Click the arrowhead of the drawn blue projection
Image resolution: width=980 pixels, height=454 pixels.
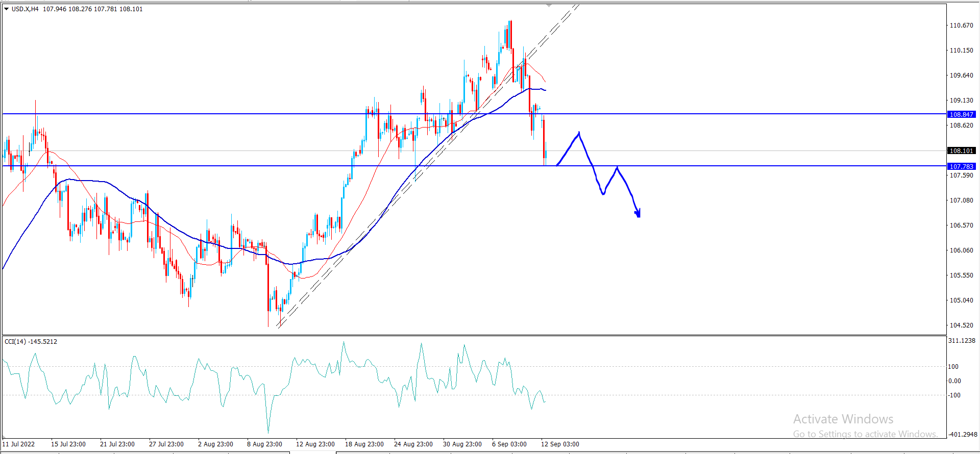click(638, 214)
